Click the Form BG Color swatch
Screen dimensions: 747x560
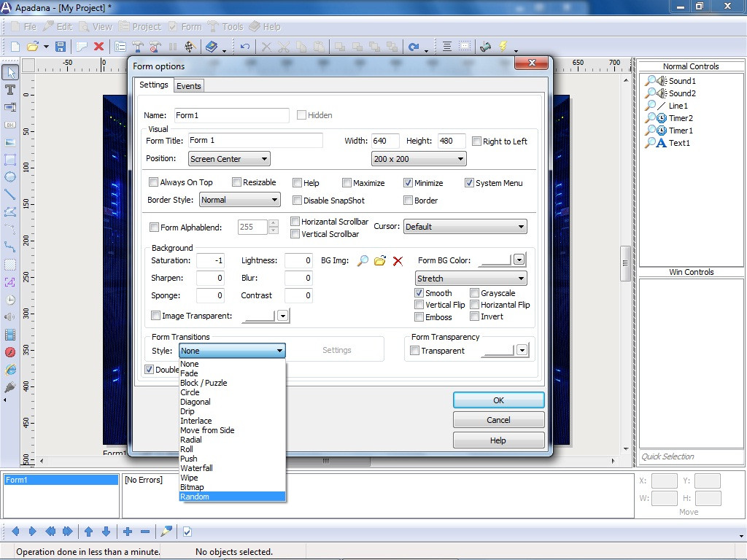click(x=495, y=260)
